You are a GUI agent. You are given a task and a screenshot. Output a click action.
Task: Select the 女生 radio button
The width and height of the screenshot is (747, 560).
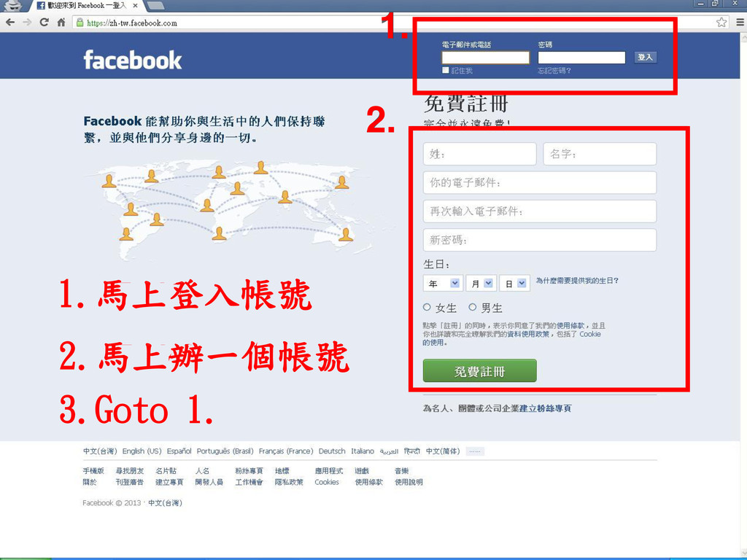coord(427,307)
